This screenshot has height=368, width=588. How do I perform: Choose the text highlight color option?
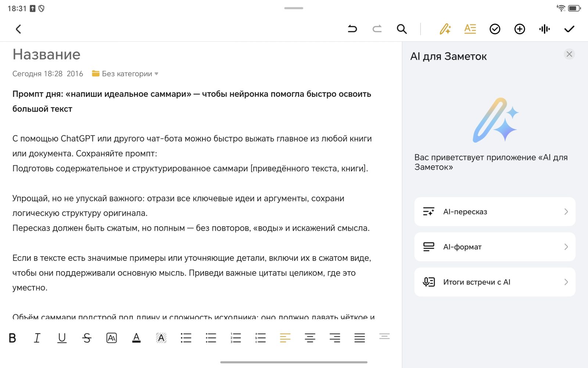161,338
